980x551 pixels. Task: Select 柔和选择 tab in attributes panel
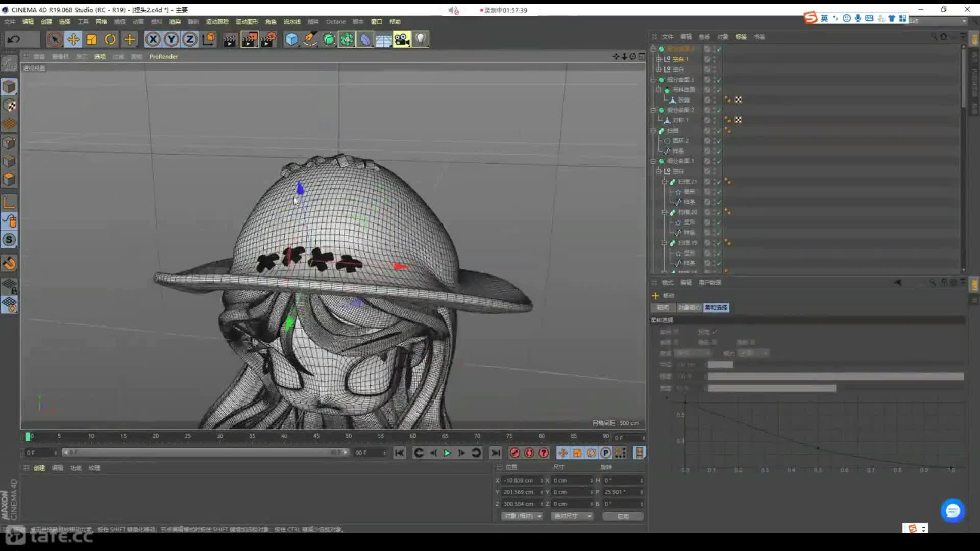pos(716,308)
